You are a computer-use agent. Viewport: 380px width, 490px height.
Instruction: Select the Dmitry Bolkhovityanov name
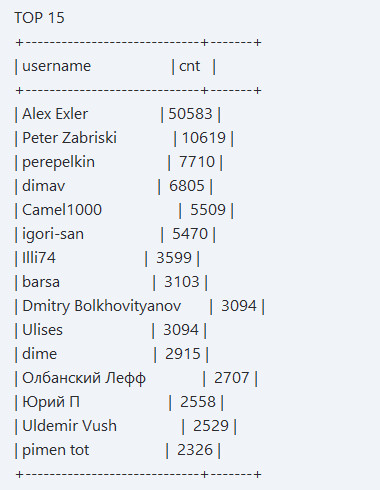(102, 306)
